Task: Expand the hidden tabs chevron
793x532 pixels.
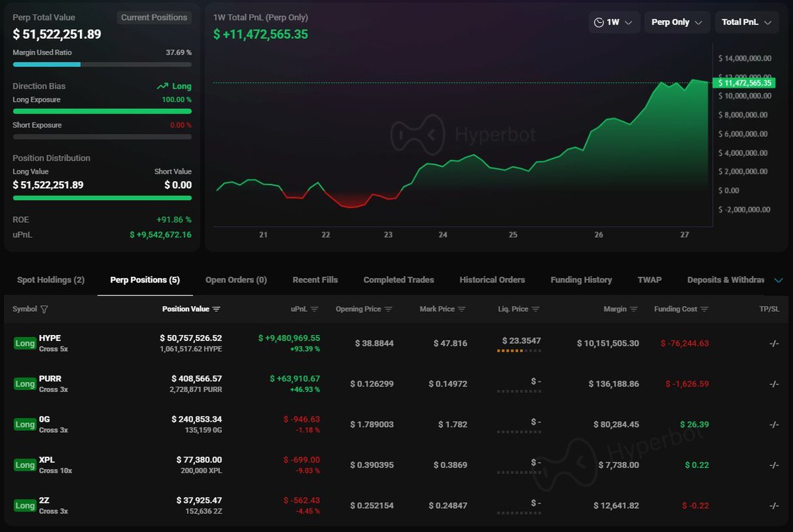Action: pyautogui.click(x=778, y=280)
